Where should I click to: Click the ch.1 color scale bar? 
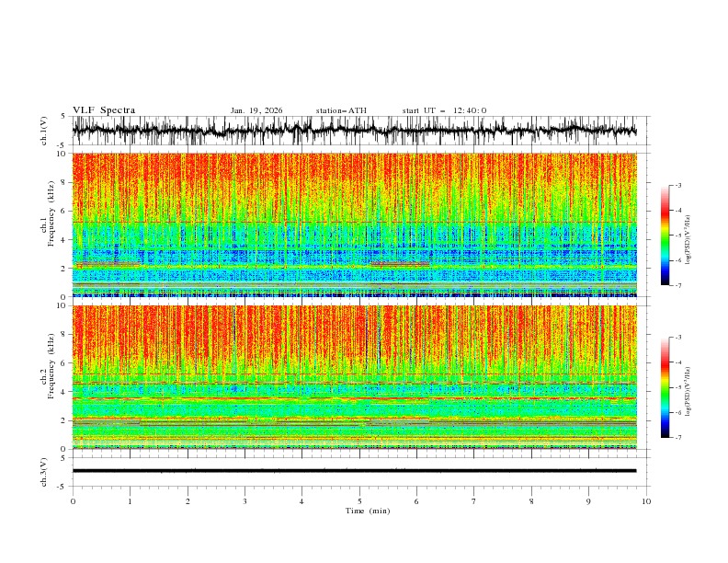665,235
